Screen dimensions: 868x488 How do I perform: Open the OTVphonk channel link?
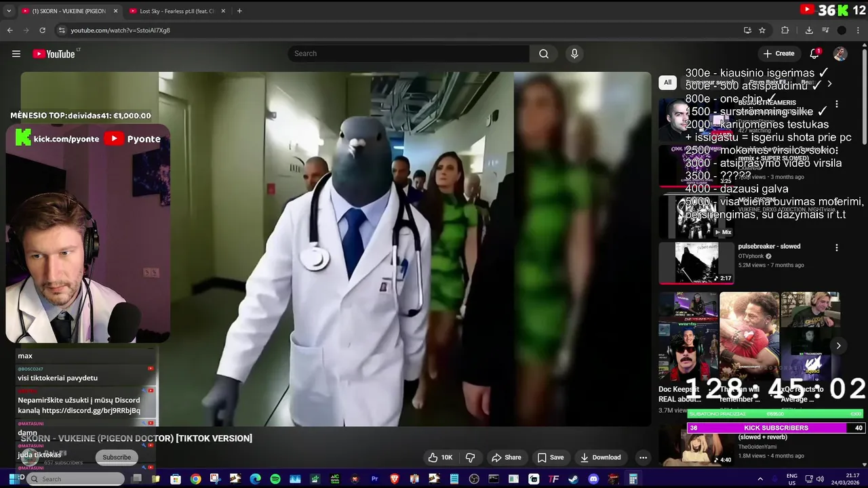pos(751,257)
